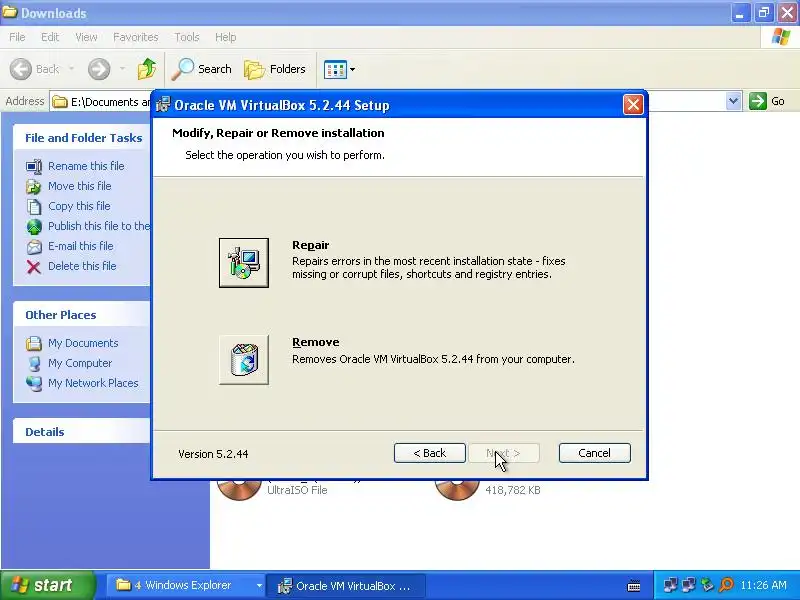
Task: Open My Network Places link
Action: (x=93, y=383)
